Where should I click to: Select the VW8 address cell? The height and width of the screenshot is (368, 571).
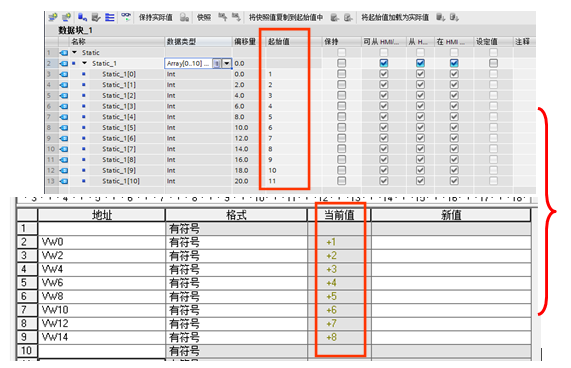[x=102, y=297]
